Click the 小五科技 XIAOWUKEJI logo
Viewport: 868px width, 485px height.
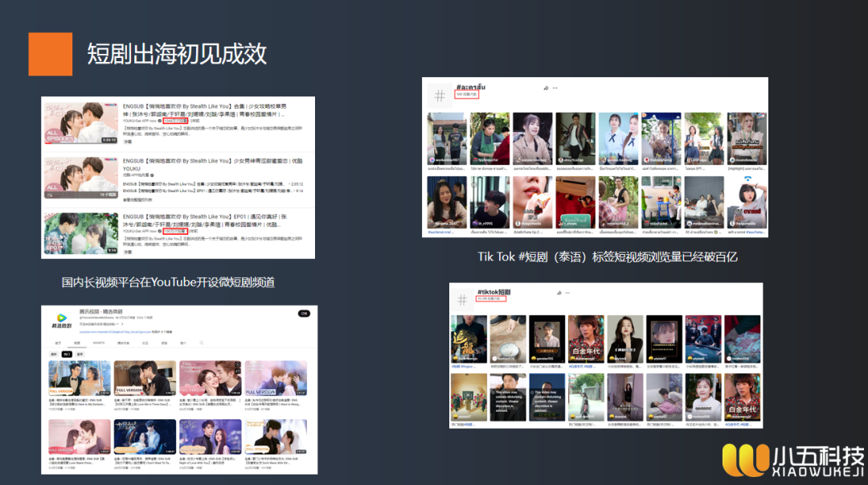(792, 461)
